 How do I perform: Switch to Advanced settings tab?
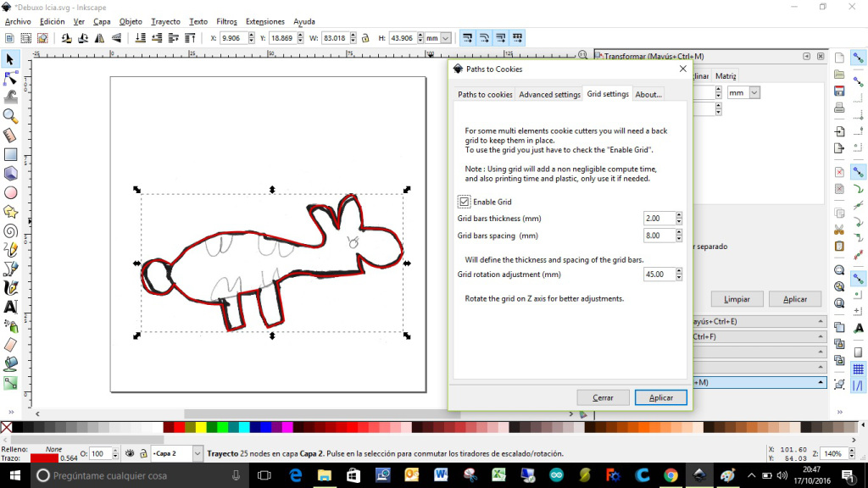coord(549,94)
